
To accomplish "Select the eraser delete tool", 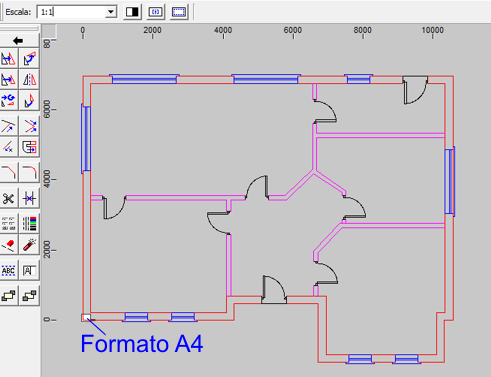I will coord(9,245).
